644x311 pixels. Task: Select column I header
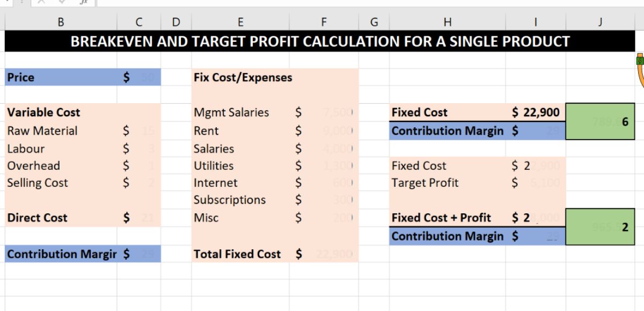coord(536,22)
